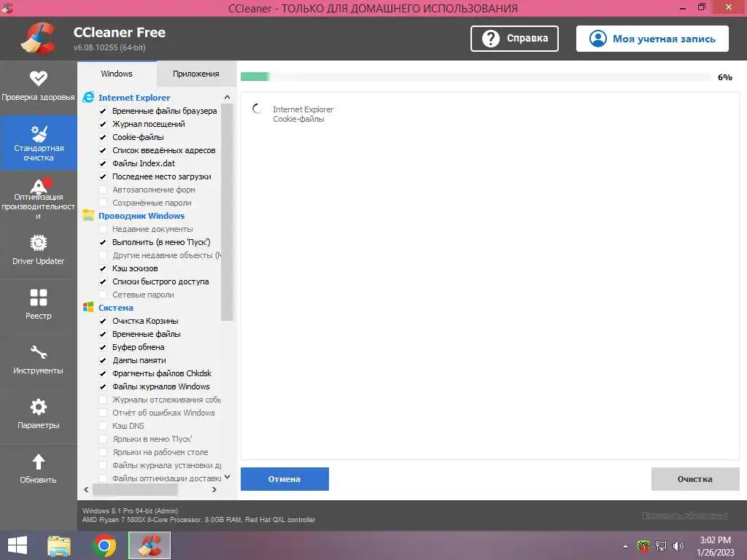Toggle Кэш эскизов checkbox
The image size is (747, 560).
(103, 268)
